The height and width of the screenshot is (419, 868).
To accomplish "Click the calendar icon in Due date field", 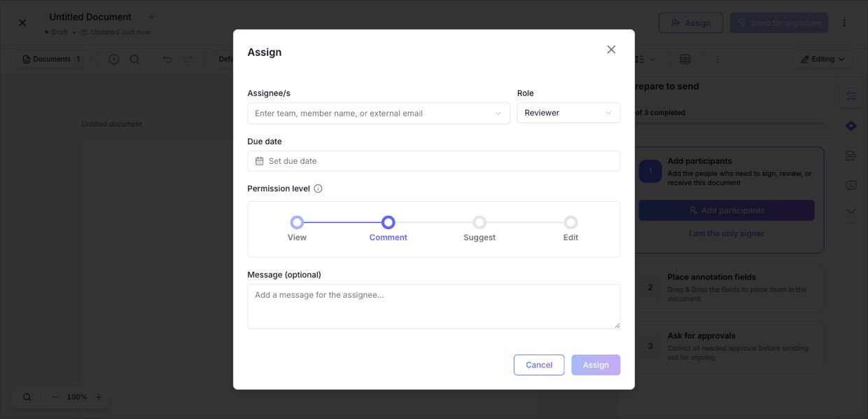I will coord(259,161).
